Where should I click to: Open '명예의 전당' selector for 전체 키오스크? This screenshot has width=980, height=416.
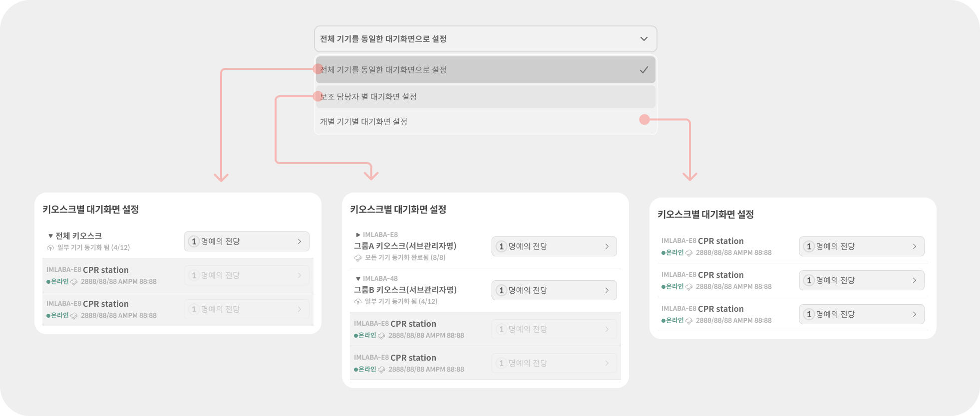[x=246, y=241]
